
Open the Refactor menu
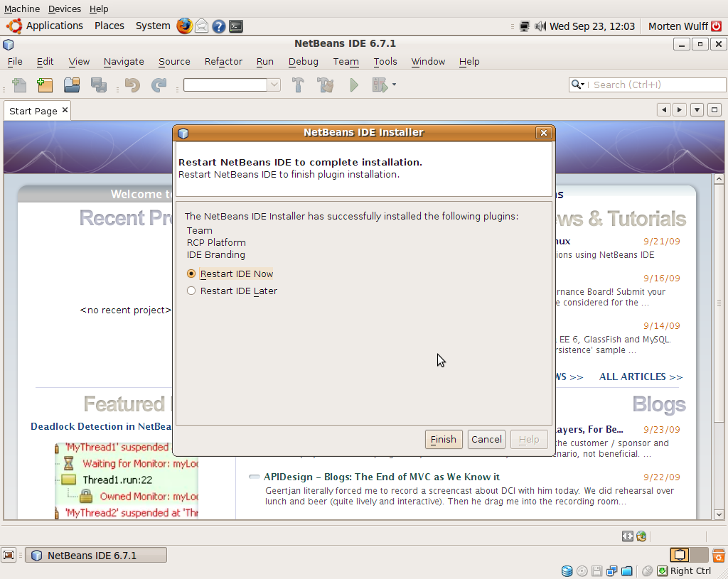pos(223,61)
